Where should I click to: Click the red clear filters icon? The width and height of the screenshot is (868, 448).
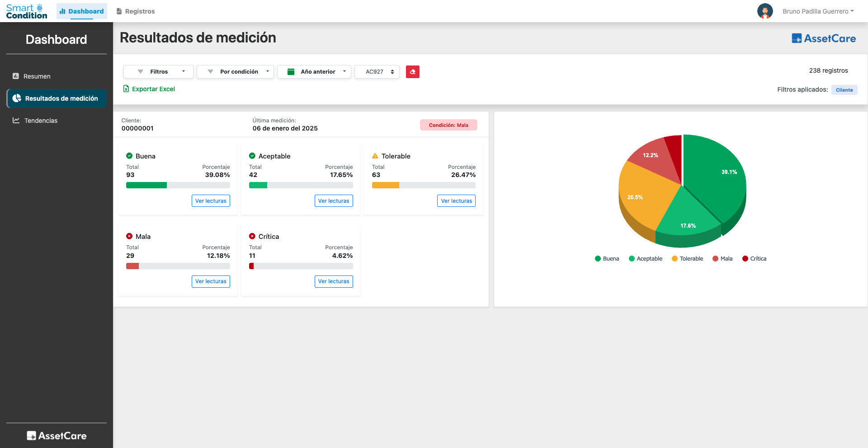click(x=412, y=72)
